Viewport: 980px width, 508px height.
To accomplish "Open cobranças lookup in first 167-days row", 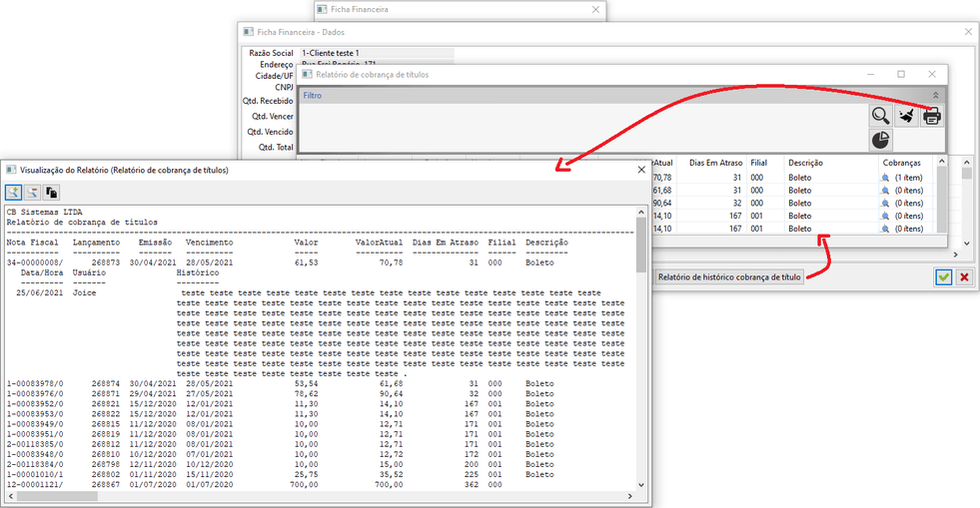I will click(x=885, y=216).
